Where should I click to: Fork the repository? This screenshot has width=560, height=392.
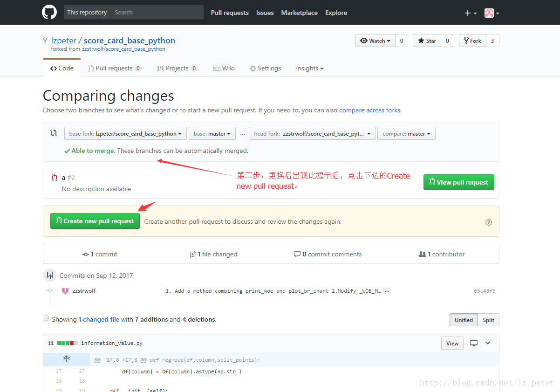[x=472, y=41]
